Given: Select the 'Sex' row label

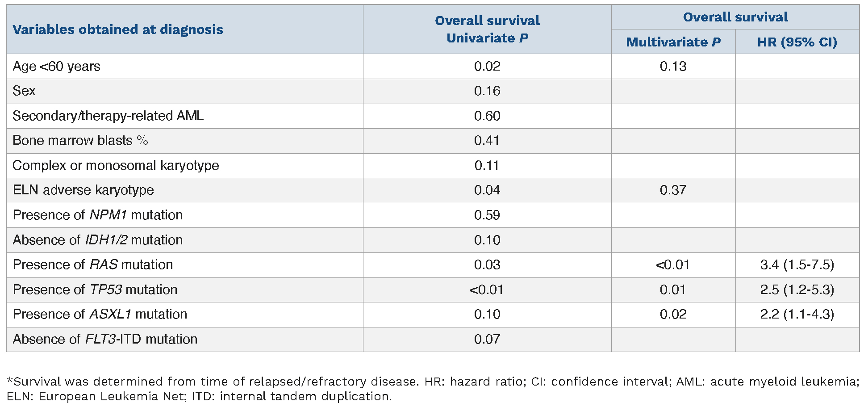Looking at the screenshot, I should 24,91.
